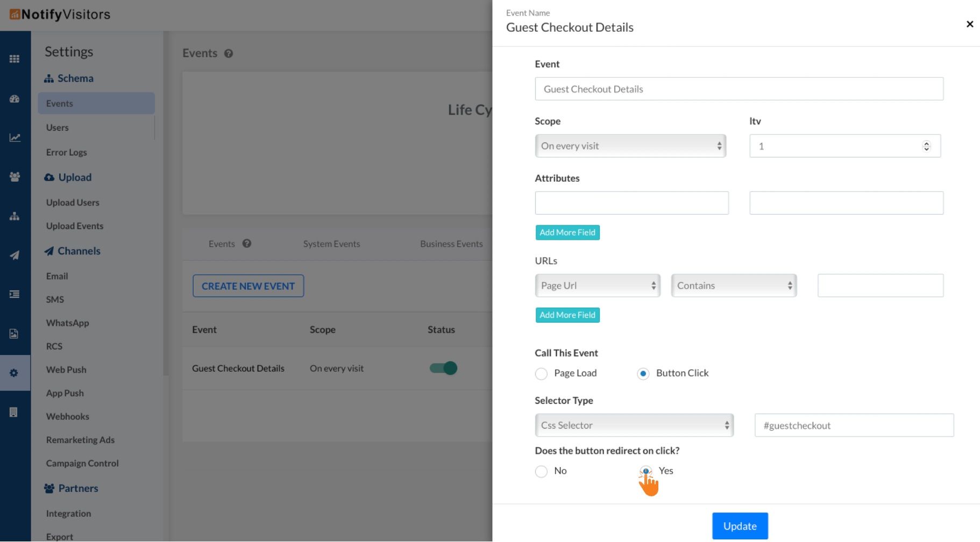Click the grid apps icon in sidebar

[15, 59]
